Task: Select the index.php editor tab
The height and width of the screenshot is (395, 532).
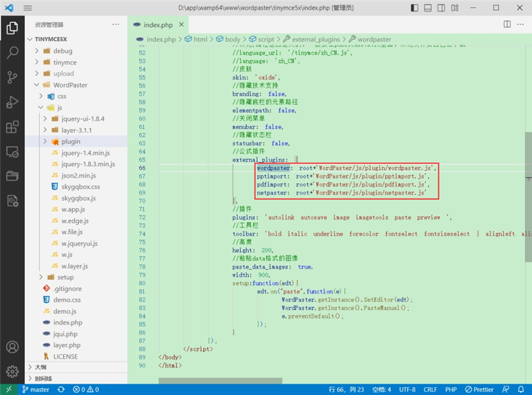Action: (158, 24)
